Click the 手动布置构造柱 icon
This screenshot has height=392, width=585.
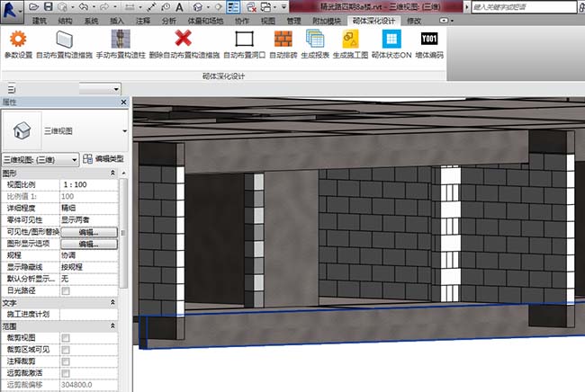[x=121, y=39]
